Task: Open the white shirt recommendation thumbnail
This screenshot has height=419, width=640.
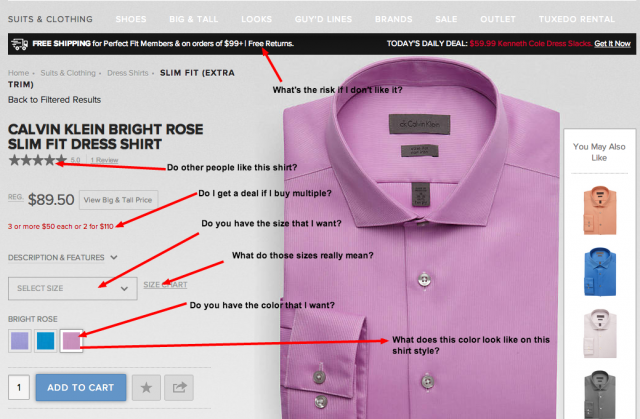Action: point(600,333)
